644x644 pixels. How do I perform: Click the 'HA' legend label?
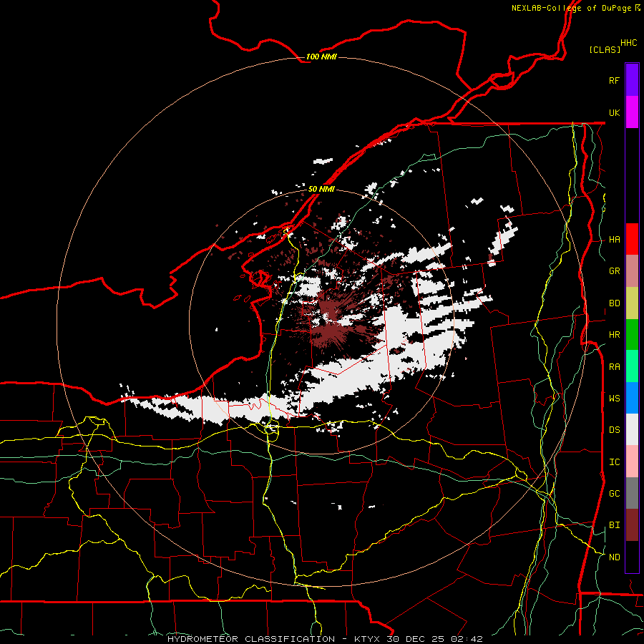point(615,240)
